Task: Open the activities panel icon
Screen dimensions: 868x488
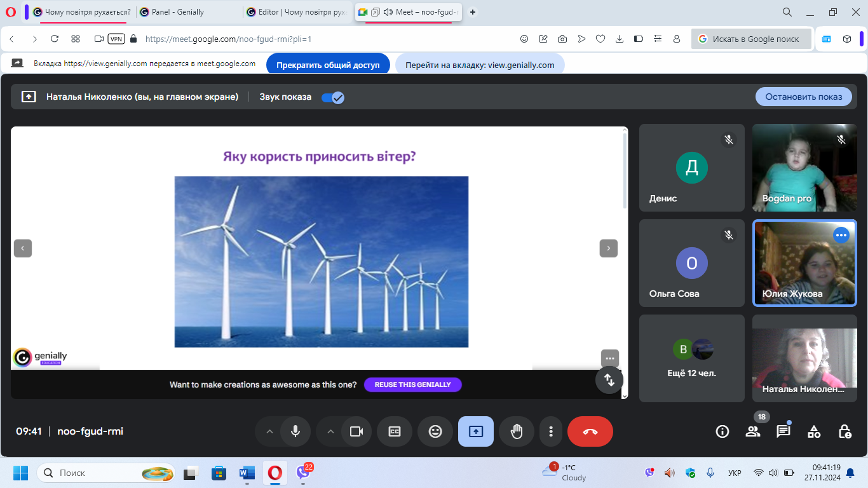Action: point(813,431)
